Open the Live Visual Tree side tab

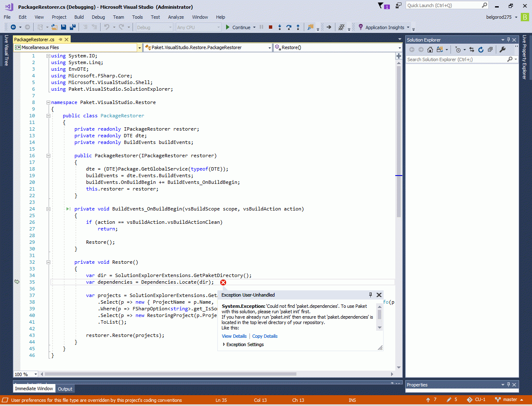tap(6, 50)
